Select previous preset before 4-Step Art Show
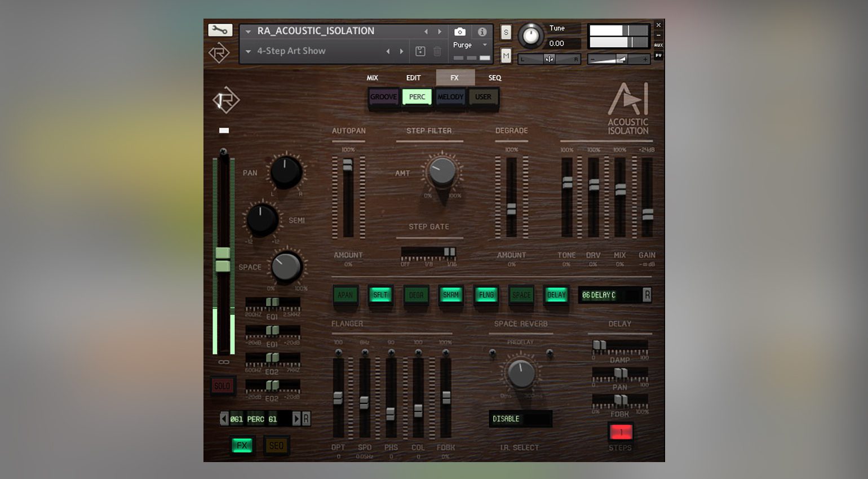Screen dimensions: 868x479 pos(388,51)
